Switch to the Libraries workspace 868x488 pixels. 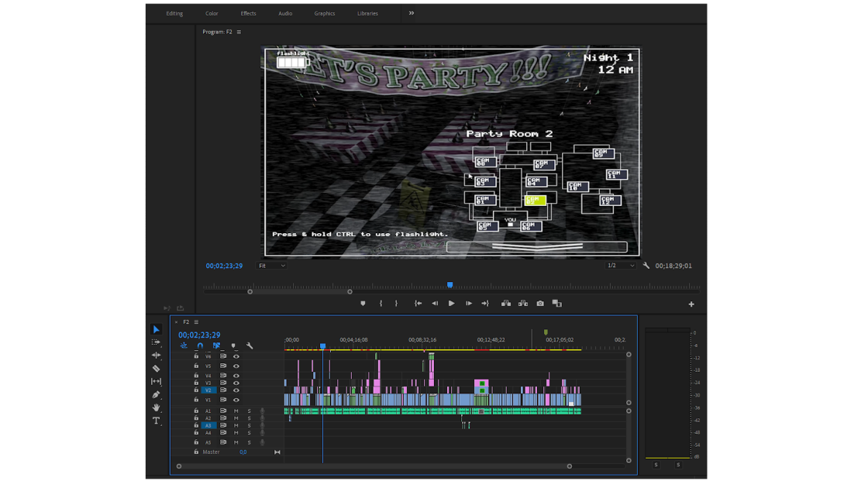tap(367, 13)
